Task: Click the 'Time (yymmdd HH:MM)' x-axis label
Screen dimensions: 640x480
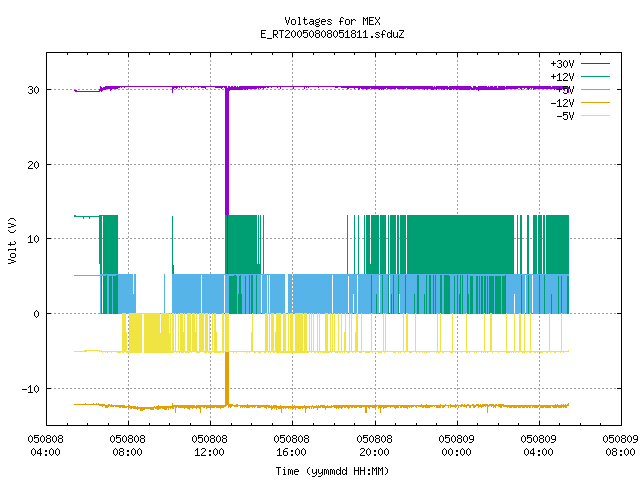Action: (332, 471)
